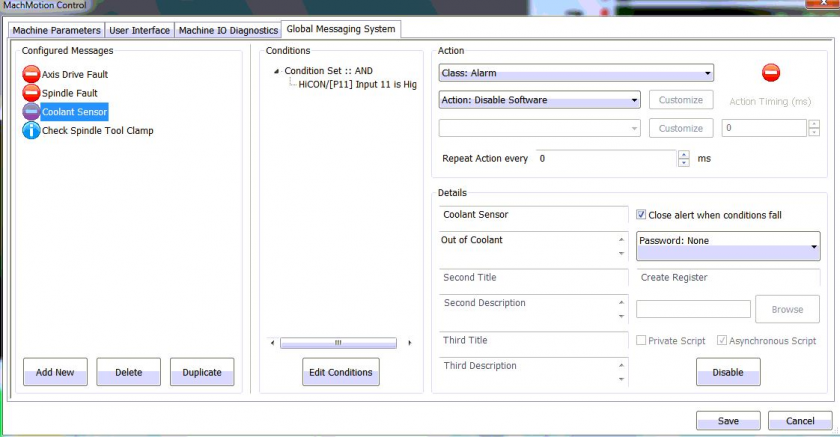Click the Second Description field
This screenshot has height=437, width=840.
534,310
